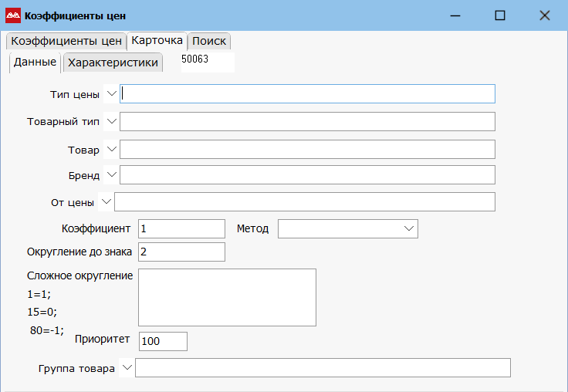Go to the Поиск tab
The height and width of the screenshot is (392, 568).
click(x=209, y=41)
